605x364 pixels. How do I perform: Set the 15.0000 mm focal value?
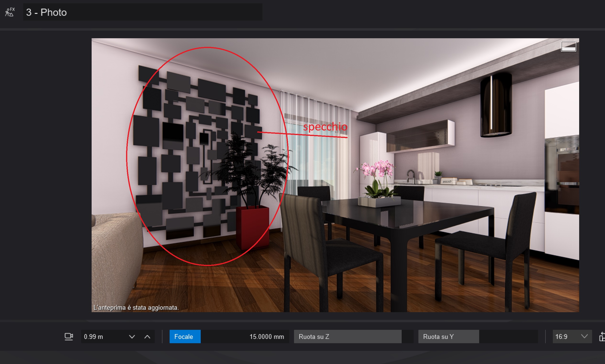pos(266,337)
